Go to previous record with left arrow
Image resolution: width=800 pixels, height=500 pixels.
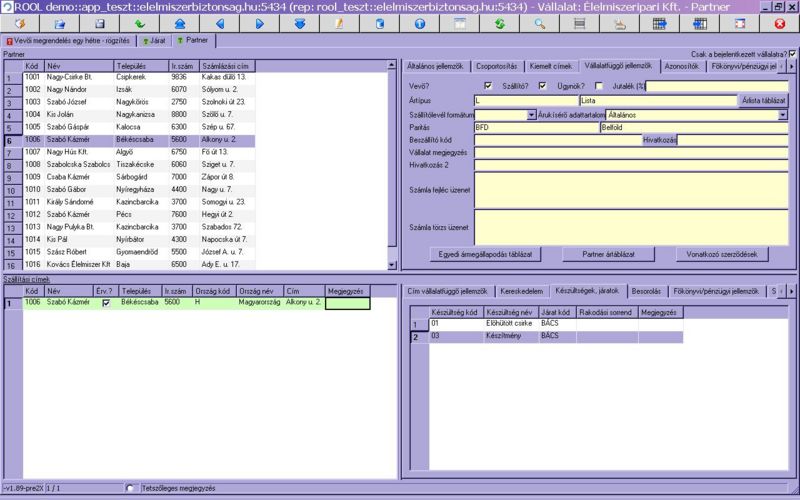click(x=219, y=22)
